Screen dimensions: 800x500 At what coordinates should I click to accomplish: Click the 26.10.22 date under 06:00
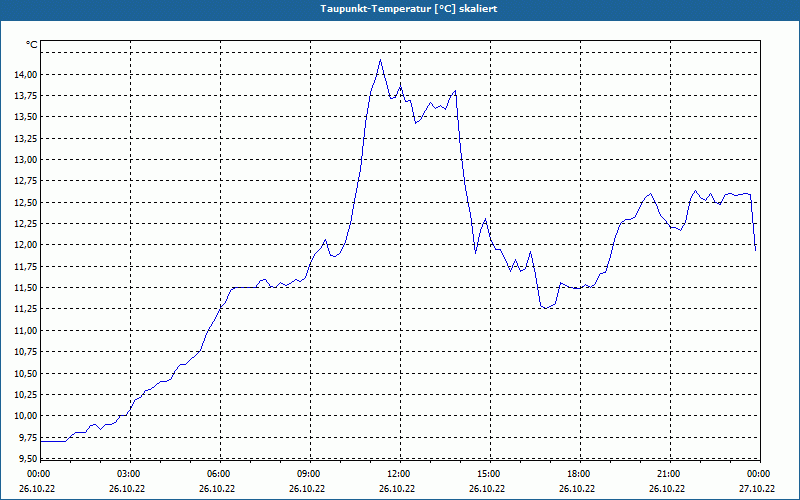pos(217,489)
